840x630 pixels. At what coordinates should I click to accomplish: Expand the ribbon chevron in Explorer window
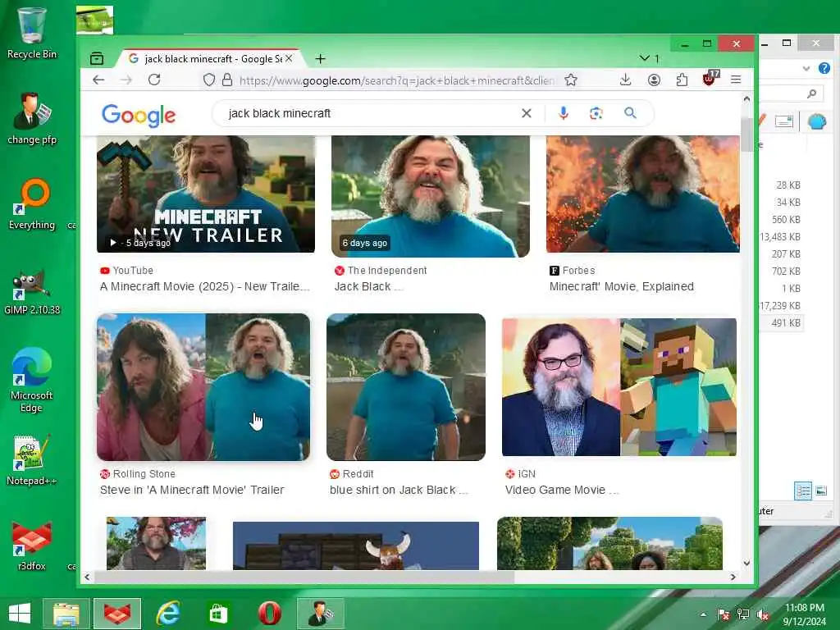[x=806, y=68]
